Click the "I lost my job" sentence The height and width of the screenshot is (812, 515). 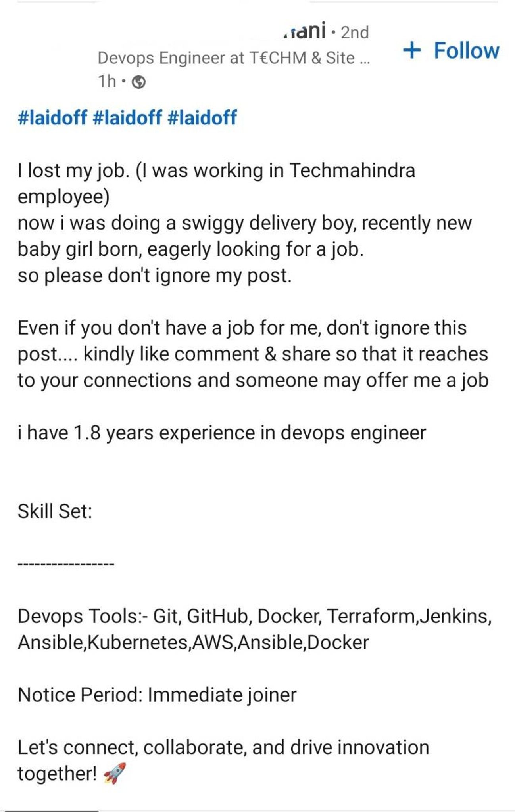coord(216,171)
